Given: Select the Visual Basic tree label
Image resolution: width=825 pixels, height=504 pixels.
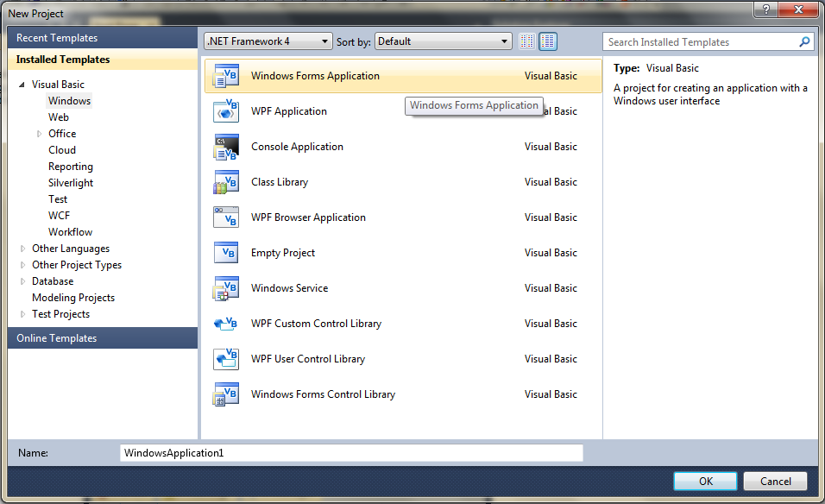Looking at the screenshot, I should click(x=58, y=85).
